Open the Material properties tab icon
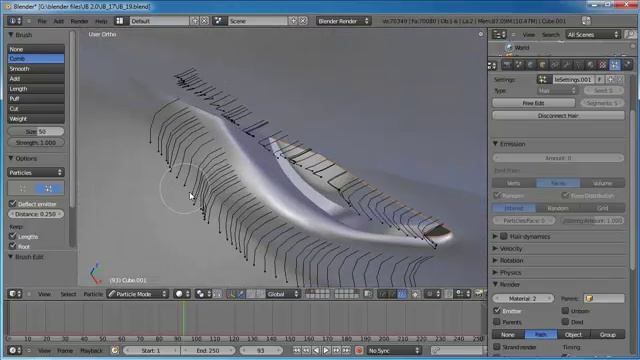The height and width of the screenshot is (360, 640). click(591, 64)
